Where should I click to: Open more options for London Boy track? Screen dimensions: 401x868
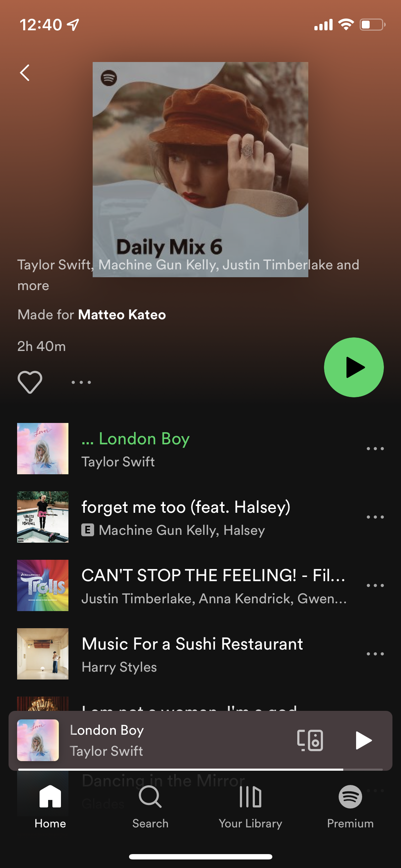coord(375,449)
